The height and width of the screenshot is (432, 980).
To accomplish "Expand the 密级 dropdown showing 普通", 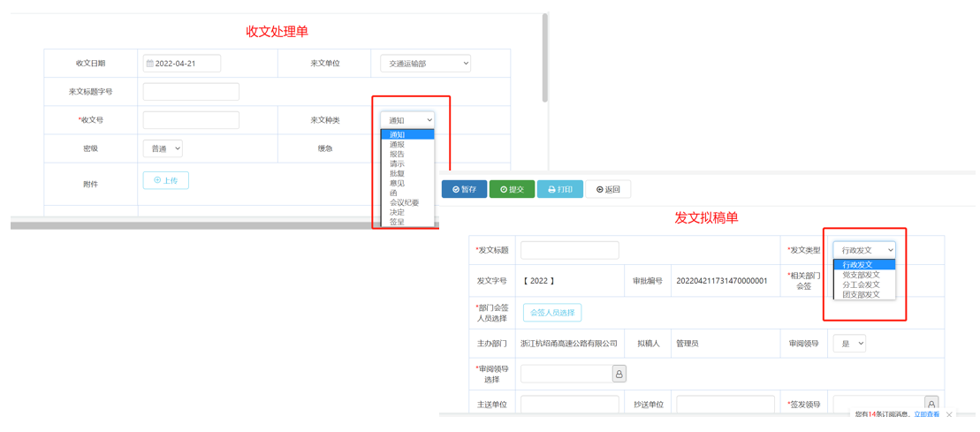I will coord(163,148).
